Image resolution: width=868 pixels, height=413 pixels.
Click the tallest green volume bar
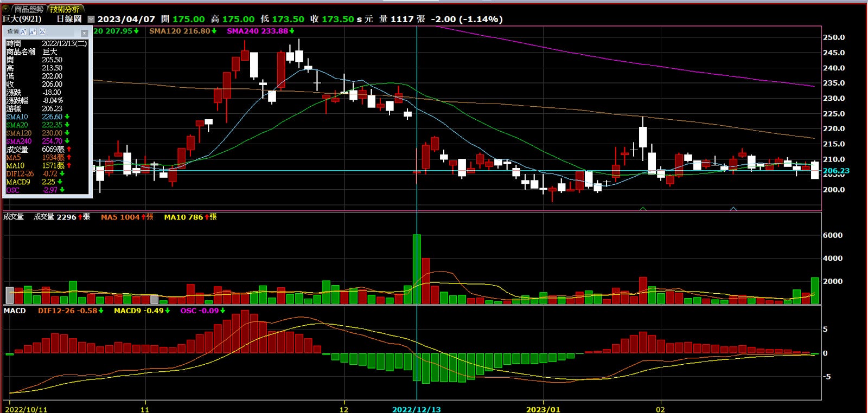[417, 269]
